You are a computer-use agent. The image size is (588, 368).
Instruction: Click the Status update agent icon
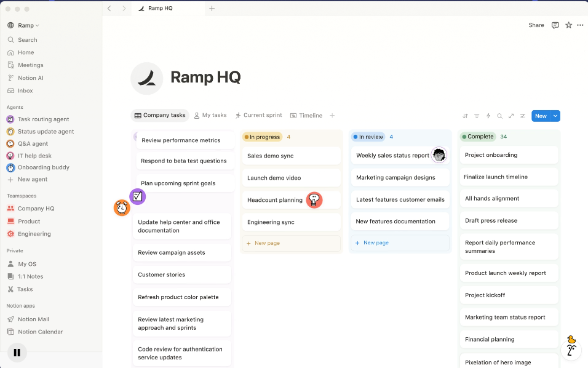coord(10,132)
